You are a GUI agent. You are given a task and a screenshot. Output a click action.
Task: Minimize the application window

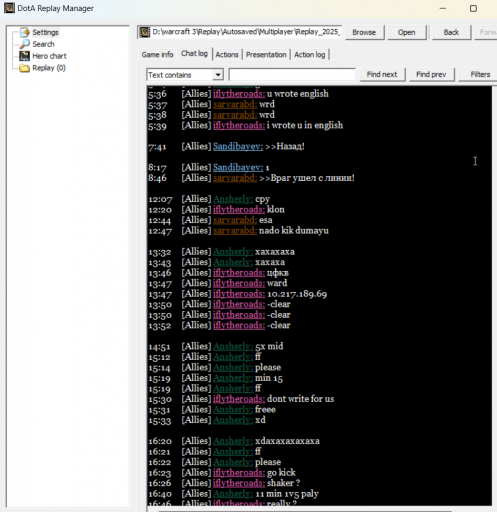pos(443,8)
